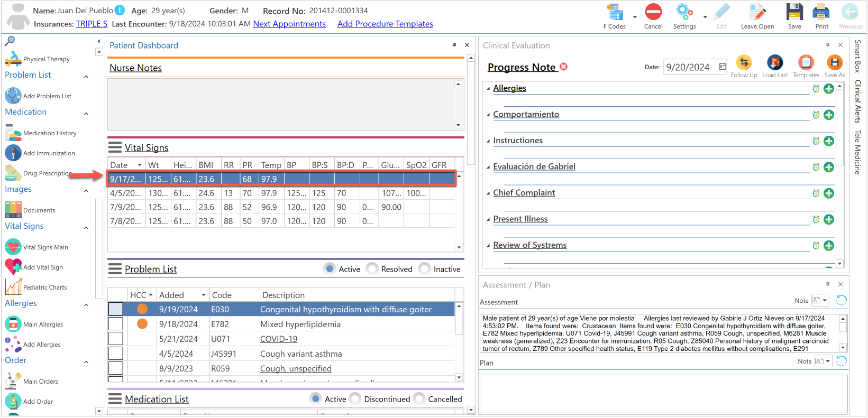Select Active radio in Problem List
Image resolution: width=868 pixels, height=418 pixels.
(330, 269)
